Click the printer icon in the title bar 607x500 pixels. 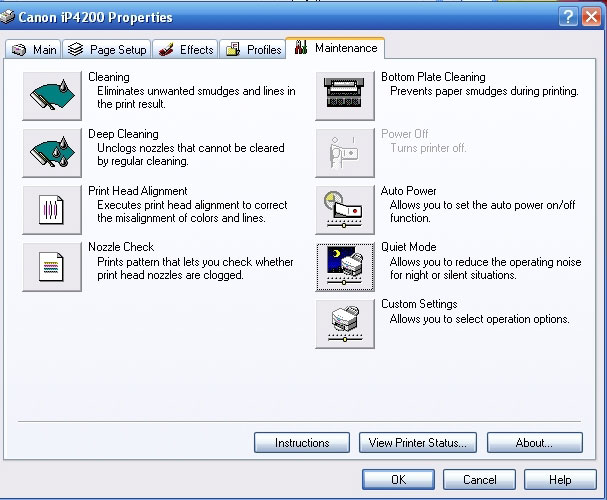pyautogui.click(x=7, y=17)
